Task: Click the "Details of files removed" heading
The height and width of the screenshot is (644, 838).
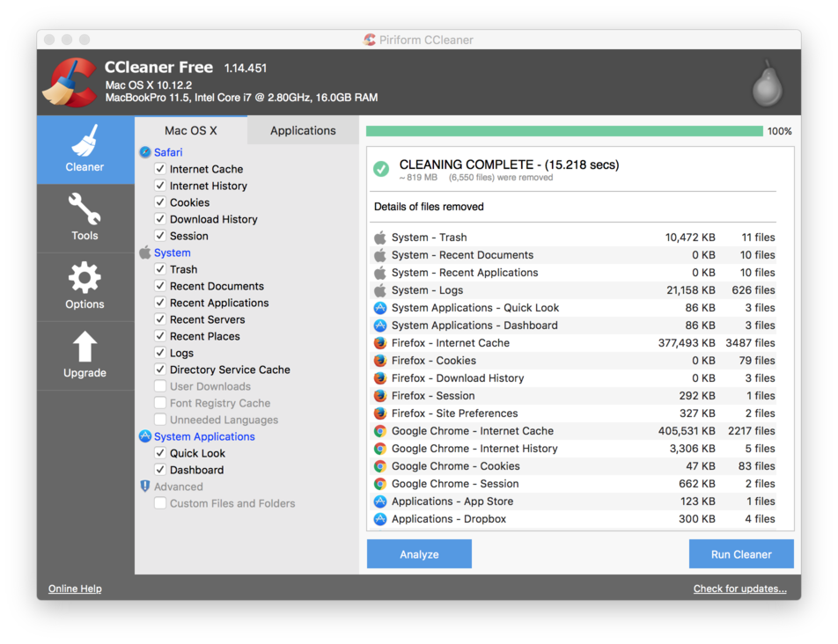Action: tap(429, 207)
